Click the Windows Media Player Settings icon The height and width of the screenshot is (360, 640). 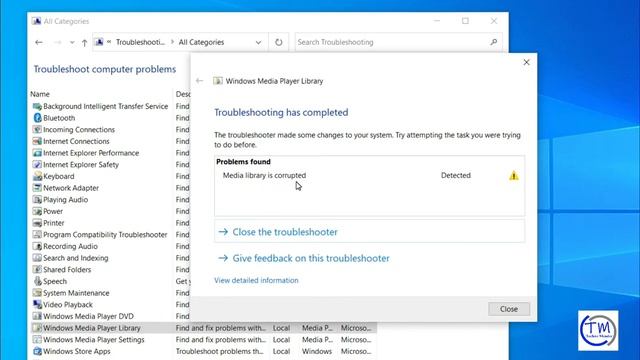click(37, 340)
